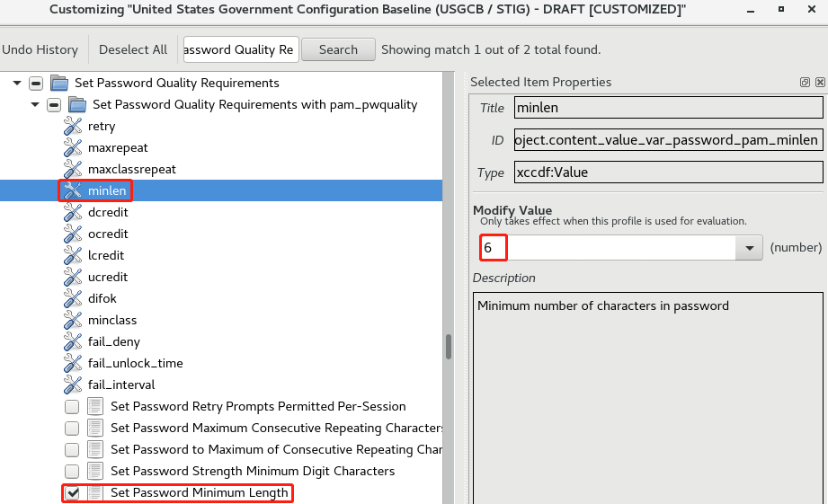Enable Set Password Retry Prompts Permitted Per-Session

72,407
